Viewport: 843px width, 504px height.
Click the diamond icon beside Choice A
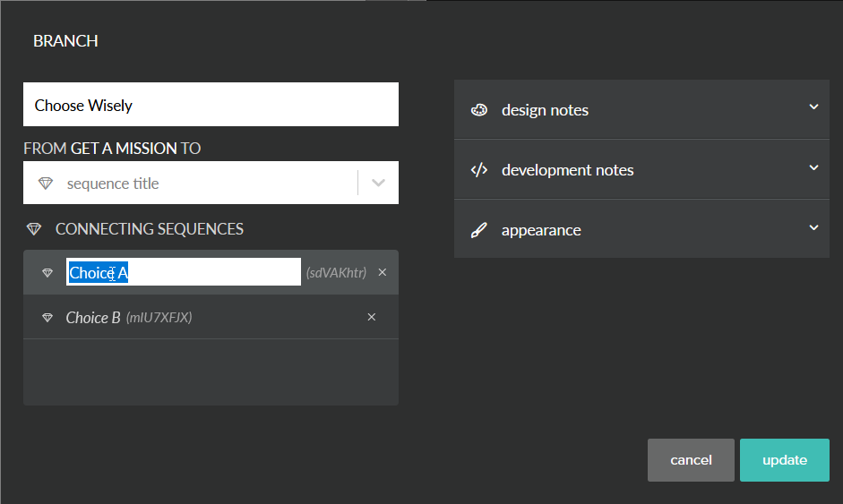[x=47, y=273]
